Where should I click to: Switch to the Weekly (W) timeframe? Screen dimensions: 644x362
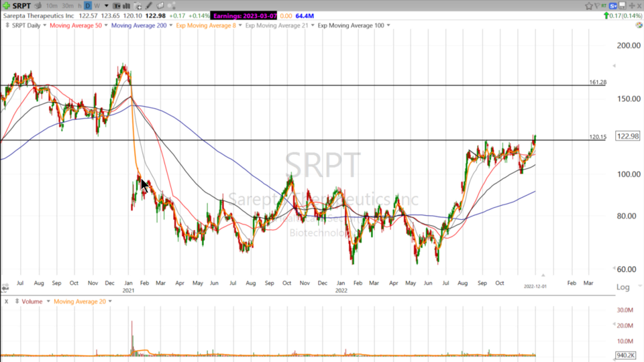point(97,6)
